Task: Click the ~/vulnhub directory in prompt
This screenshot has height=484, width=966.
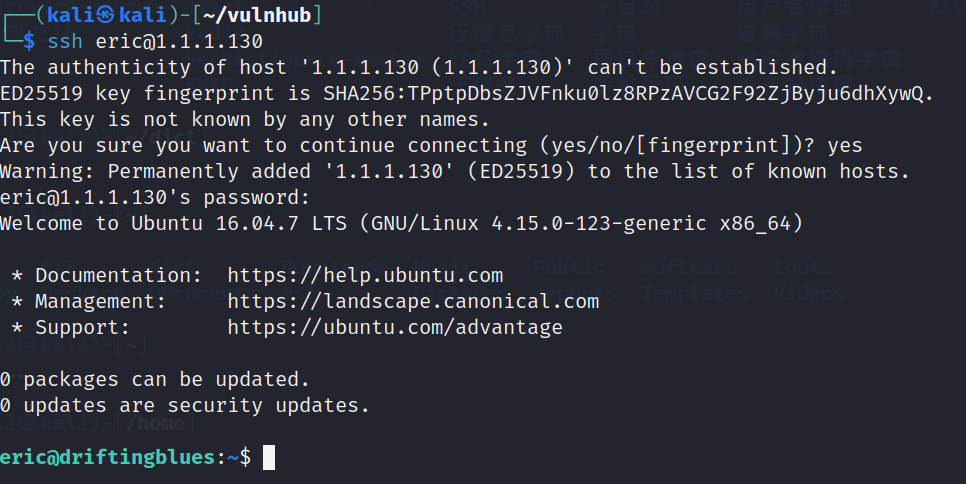Action: pos(258,15)
